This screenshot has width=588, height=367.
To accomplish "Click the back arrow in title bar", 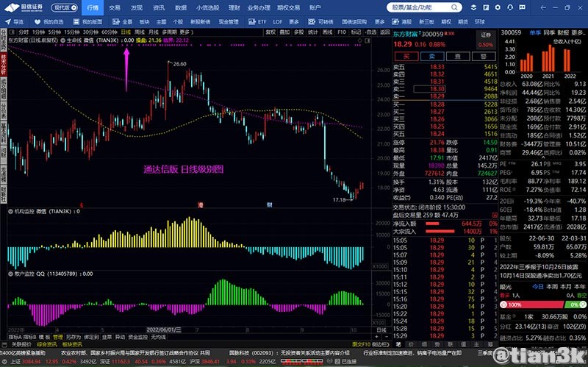I will [543, 7].
